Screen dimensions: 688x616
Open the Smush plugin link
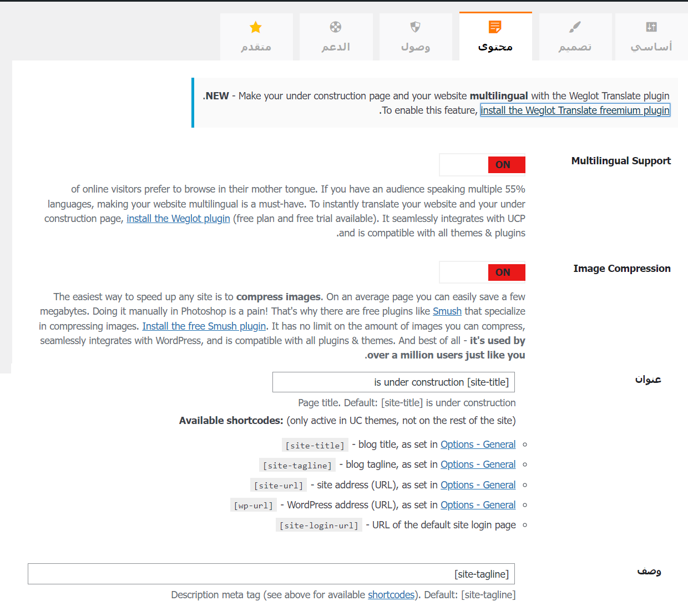(447, 311)
